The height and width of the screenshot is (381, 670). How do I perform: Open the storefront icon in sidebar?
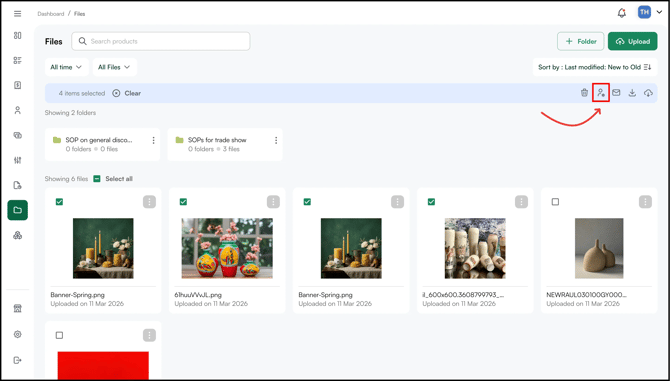point(18,308)
